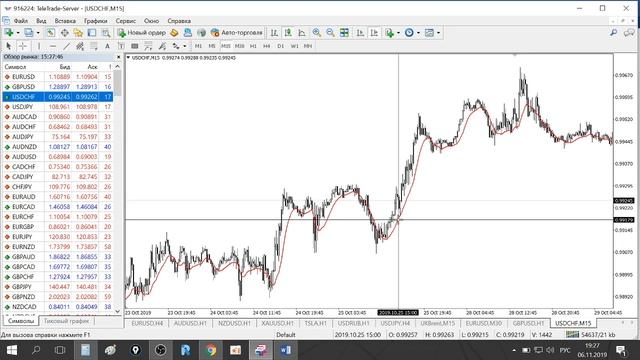Viewport: 640px width, 360px height.
Task: Toggle the Авто-торговля button
Action: point(236,33)
